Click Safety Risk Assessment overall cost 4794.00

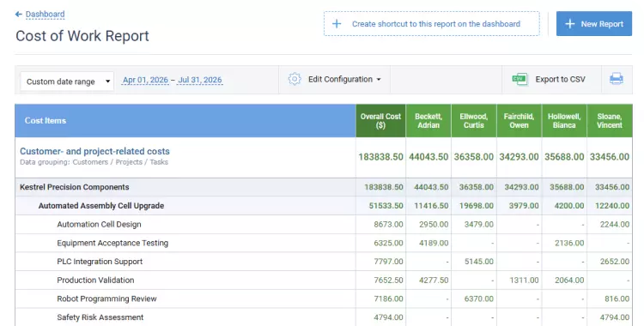(x=388, y=317)
